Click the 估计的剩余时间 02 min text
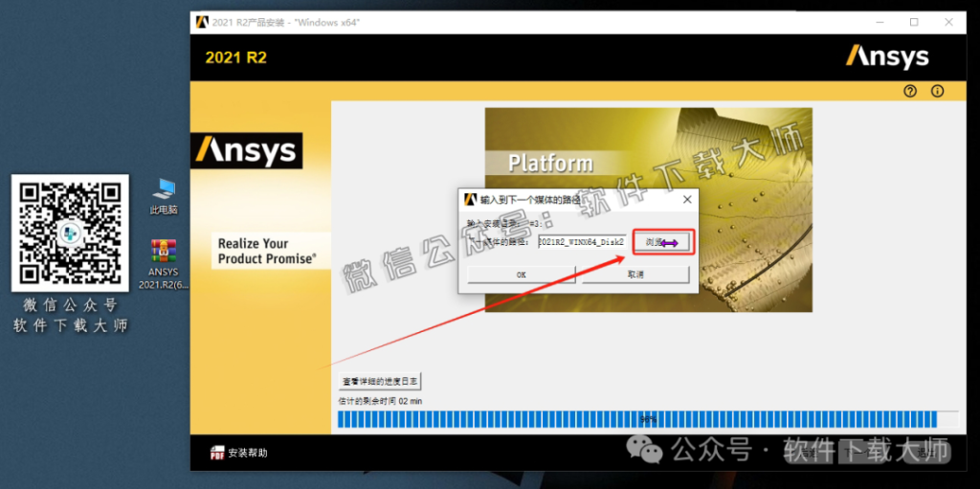The width and height of the screenshot is (980, 489). tap(380, 401)
